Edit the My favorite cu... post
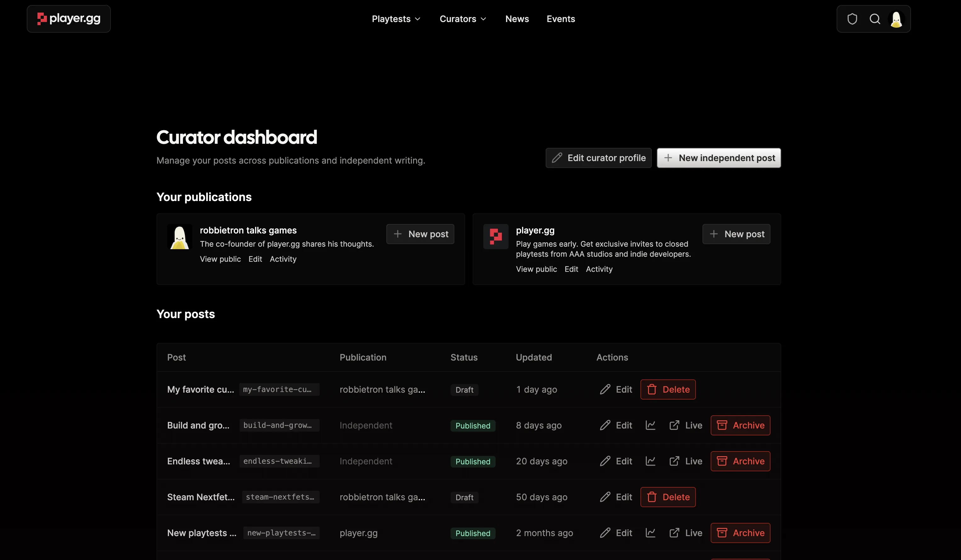Image resolution: width=961 pixels, height=560 pixels. (616, 389)
